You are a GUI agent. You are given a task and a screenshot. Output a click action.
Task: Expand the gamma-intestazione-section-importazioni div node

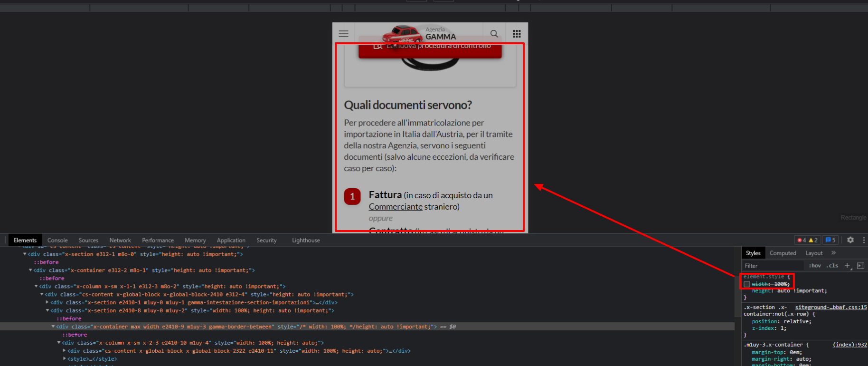[x=47, y=302]
